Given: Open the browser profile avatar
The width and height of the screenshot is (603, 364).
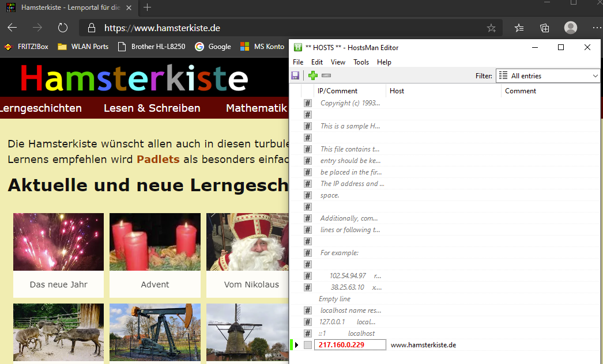Looking at the screenshot, I should pos(570,28).
